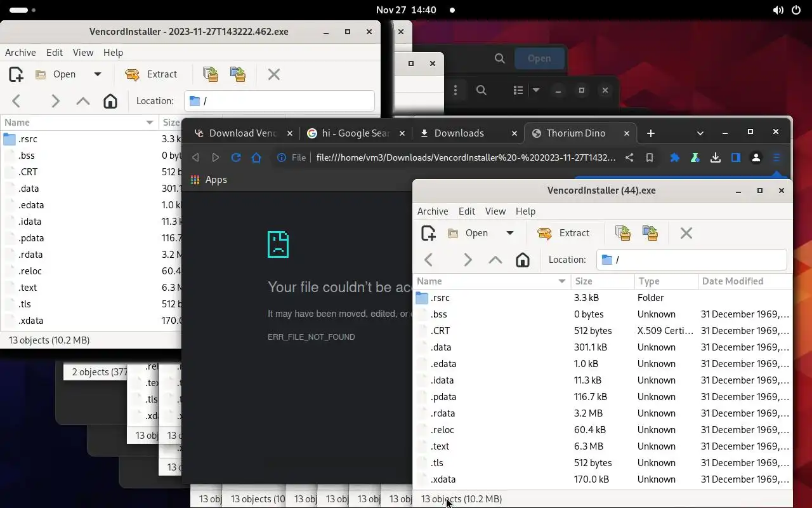Toggle the browser side panel icon

point(736,157)
